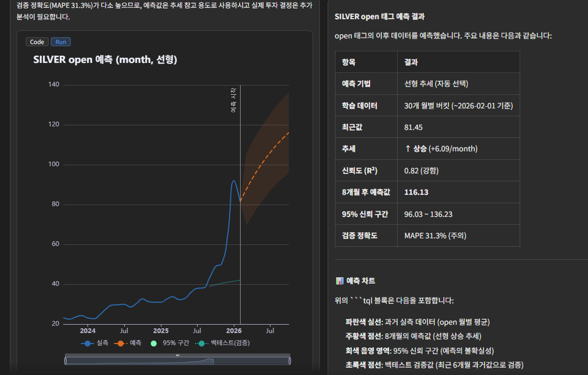Click the right handle of the zoom slider

click(290, 361)
